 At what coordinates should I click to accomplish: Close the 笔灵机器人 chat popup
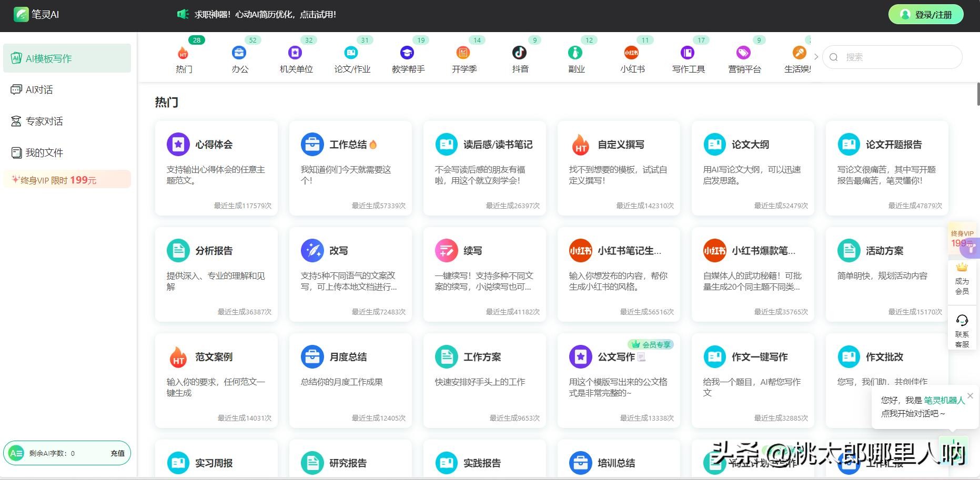970,396
